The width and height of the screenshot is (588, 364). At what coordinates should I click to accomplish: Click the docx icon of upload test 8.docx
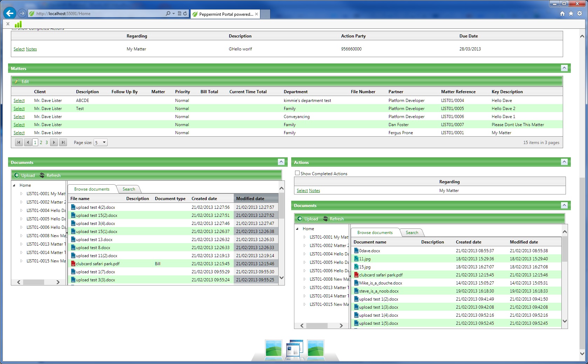[73, 247]
